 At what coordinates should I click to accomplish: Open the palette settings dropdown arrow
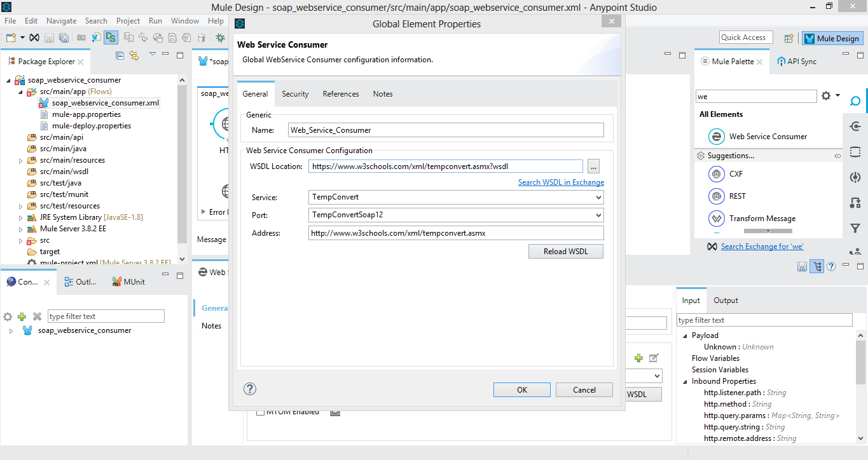point(837,96)
